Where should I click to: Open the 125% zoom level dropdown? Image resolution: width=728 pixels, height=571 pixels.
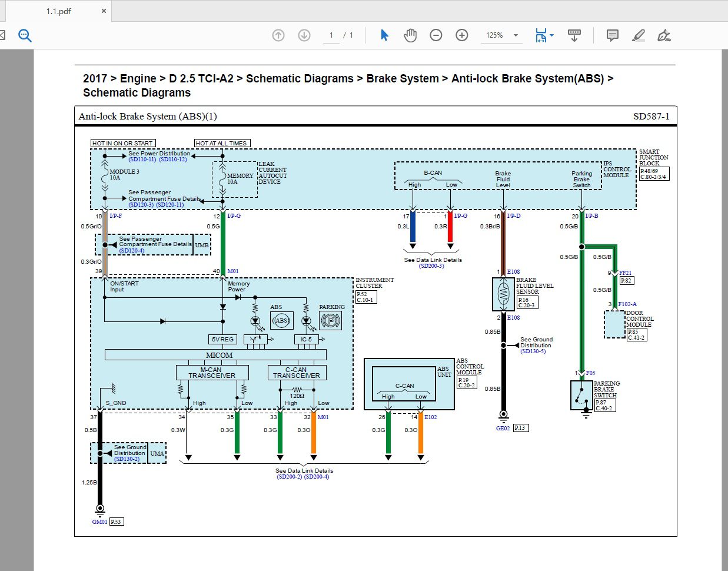[x=516, y=35]
